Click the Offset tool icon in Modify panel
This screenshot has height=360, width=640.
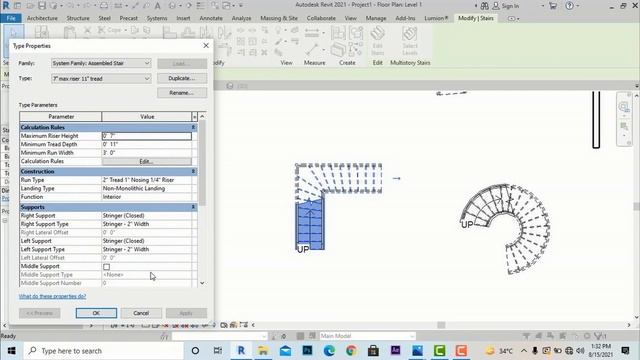(188, 32)
